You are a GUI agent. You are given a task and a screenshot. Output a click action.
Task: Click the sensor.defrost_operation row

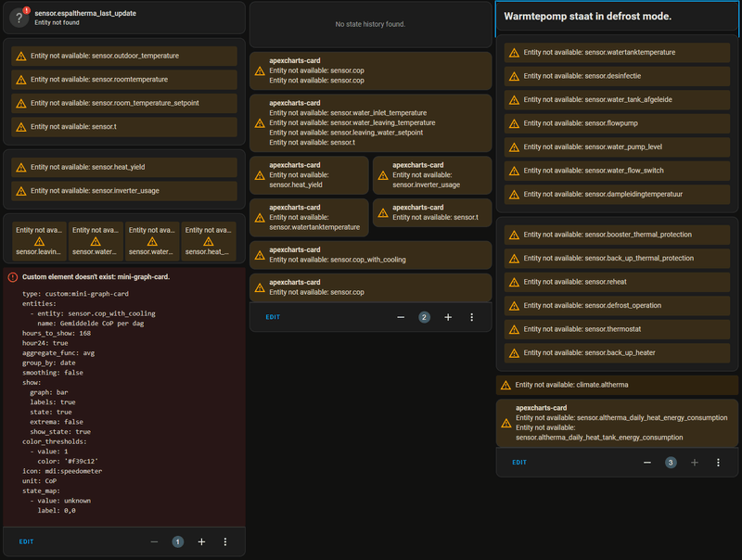(617, 306)
